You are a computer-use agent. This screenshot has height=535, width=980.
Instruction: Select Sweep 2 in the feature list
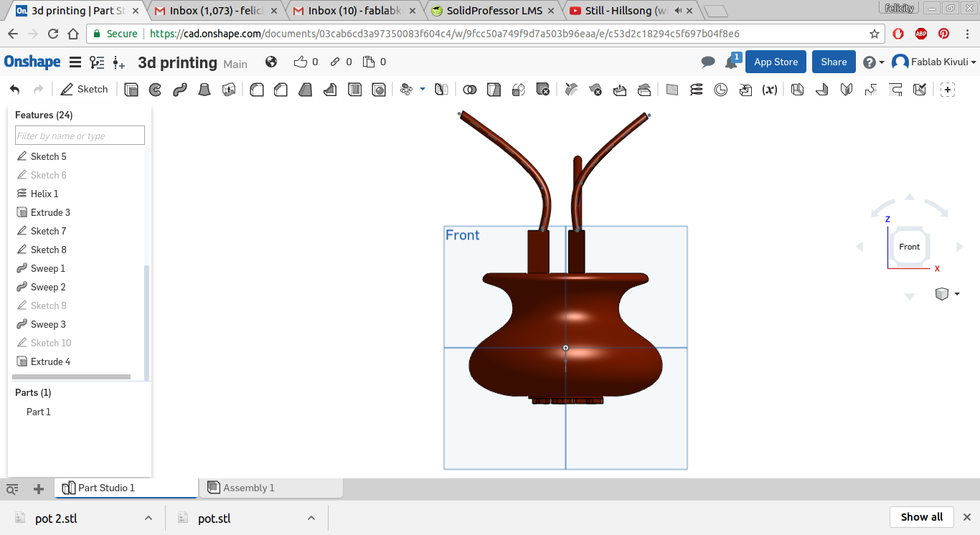pyautogui.click(x=48, y=287)
